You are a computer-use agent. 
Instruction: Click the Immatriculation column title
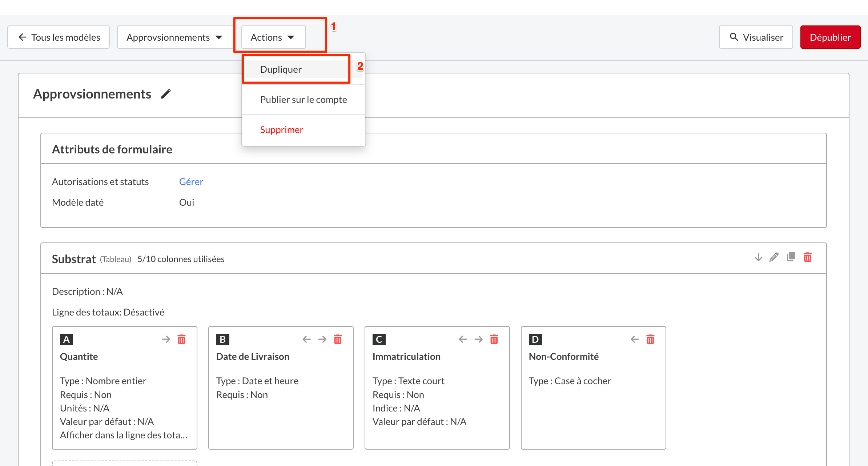click(x=406, y=357)
